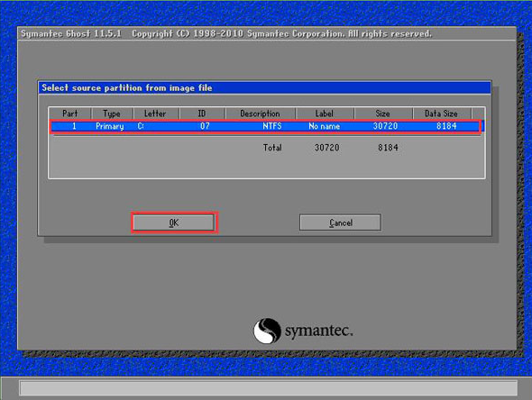
Task: Click the Symantec yin-yang logo icon
Action: tap(267, 331)
